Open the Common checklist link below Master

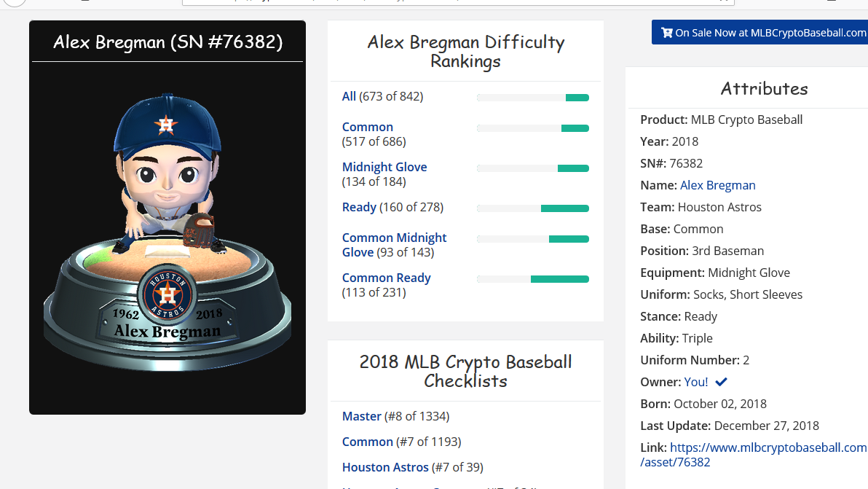pyautogui.click(x=367, y=442)
